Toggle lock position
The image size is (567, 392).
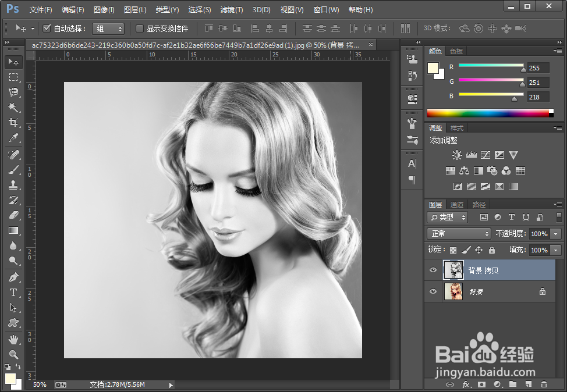point(479,250)
